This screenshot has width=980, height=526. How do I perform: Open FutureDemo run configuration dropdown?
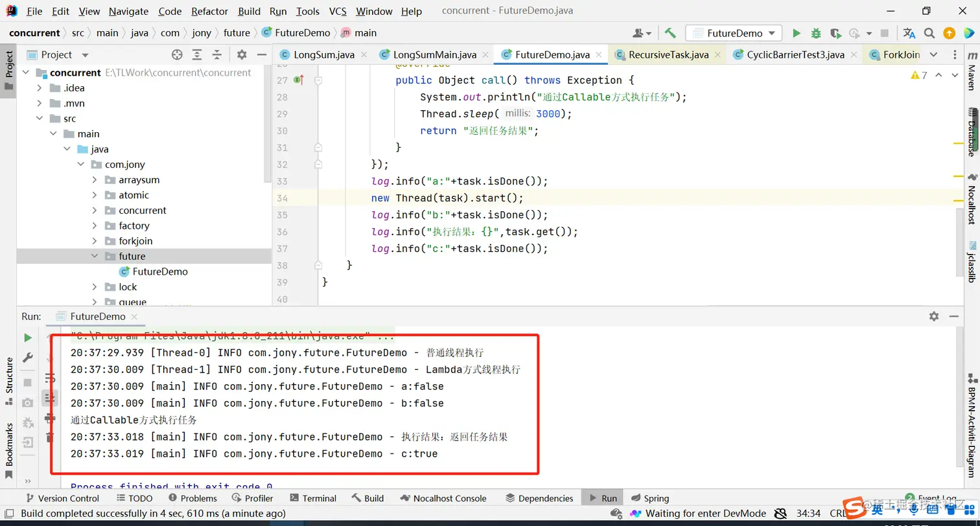[x=734, y=33]
